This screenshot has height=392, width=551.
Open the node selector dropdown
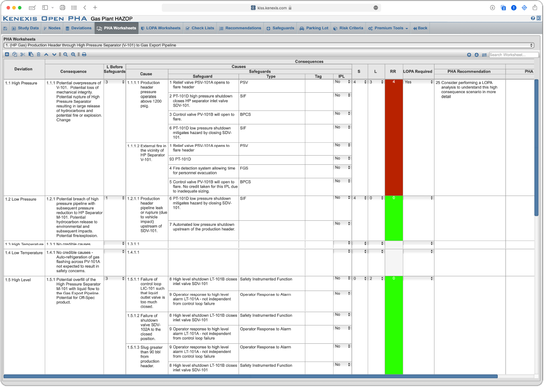268,45
